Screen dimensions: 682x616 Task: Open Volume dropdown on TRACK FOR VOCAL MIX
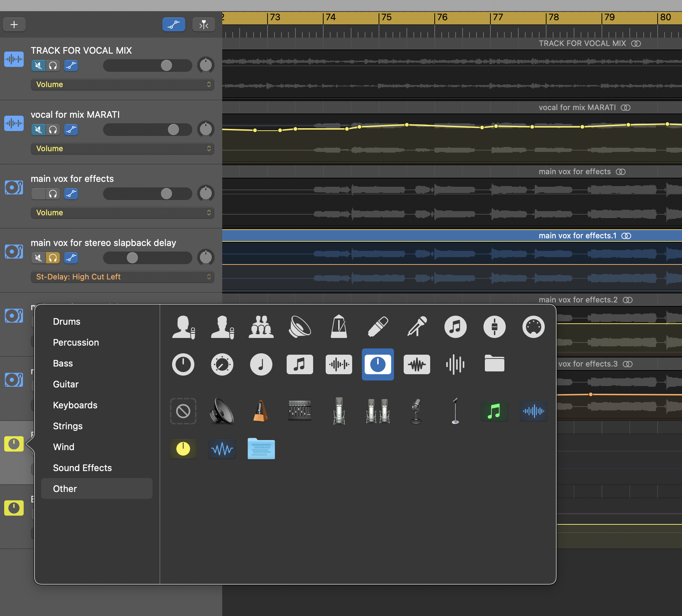(x=123, y=84)
